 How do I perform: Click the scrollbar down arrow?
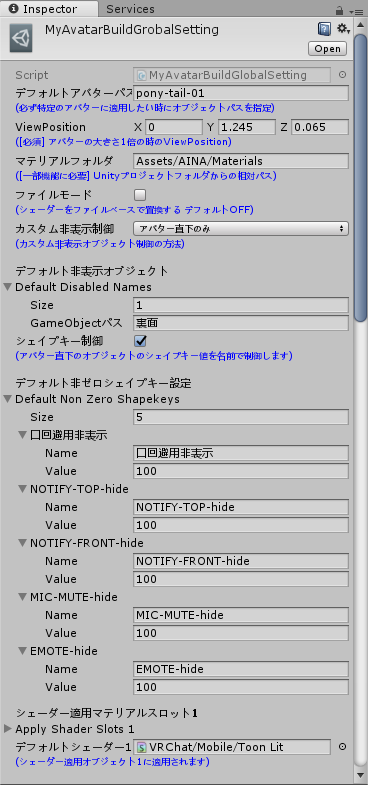[x=360, y=776]
